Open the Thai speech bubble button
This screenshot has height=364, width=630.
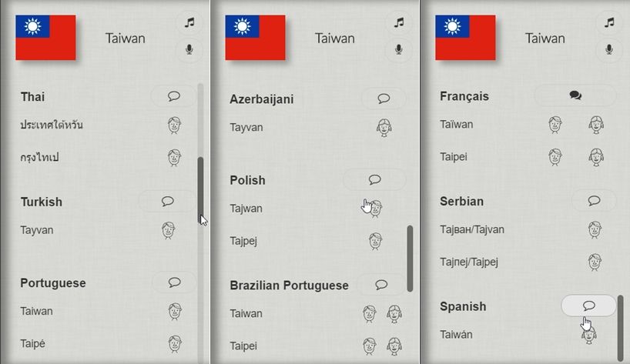pos(174,96)
